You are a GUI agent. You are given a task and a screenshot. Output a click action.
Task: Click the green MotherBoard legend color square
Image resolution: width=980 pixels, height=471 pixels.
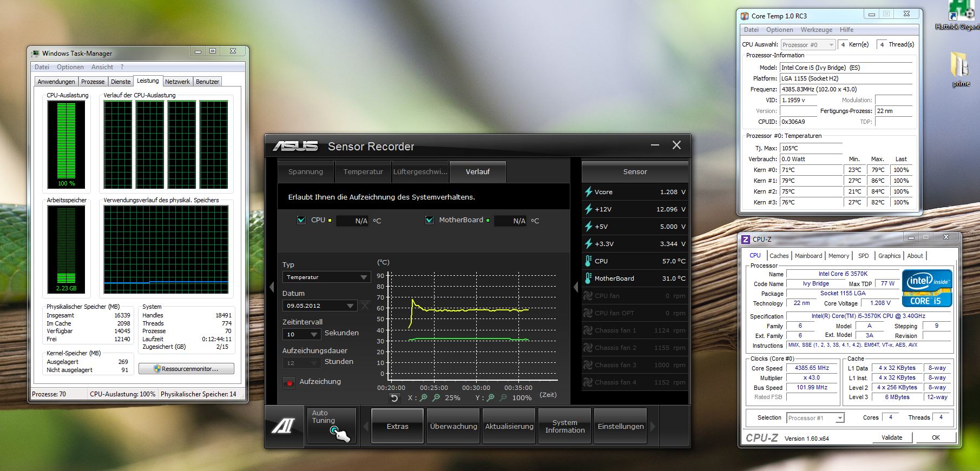point(488,220)
